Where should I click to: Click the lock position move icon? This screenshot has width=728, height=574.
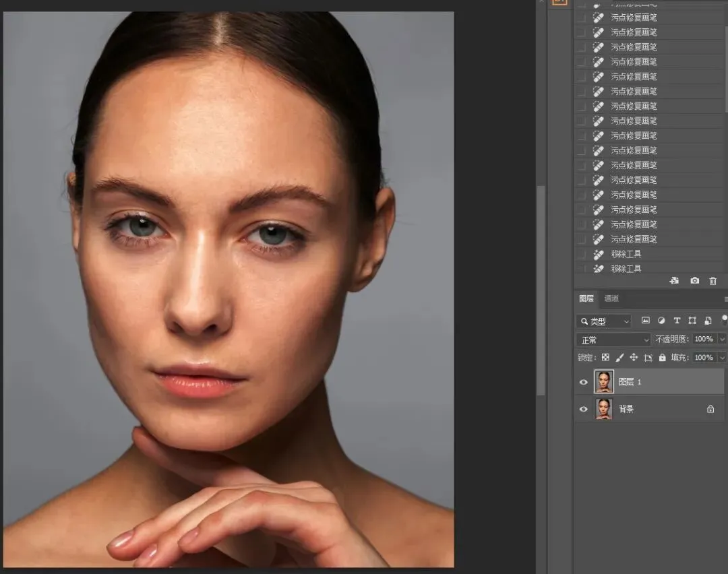coord(634,358)
